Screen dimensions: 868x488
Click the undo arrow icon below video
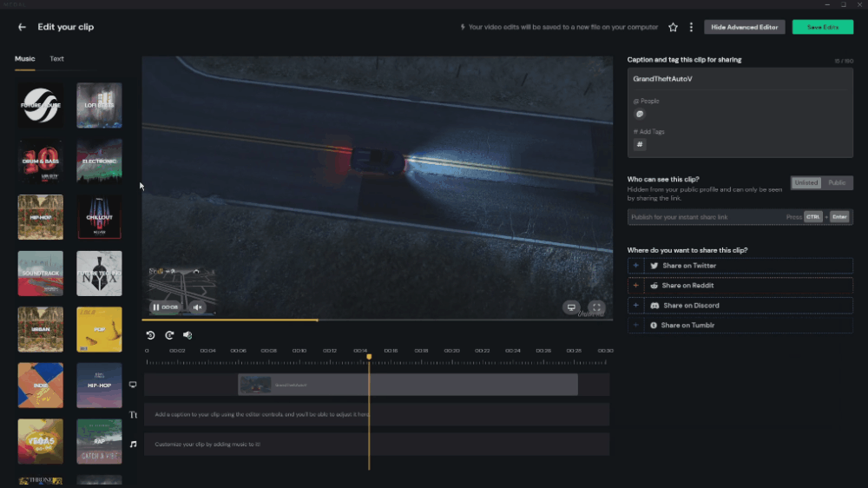pyautogui.click(x=150, y=335)
